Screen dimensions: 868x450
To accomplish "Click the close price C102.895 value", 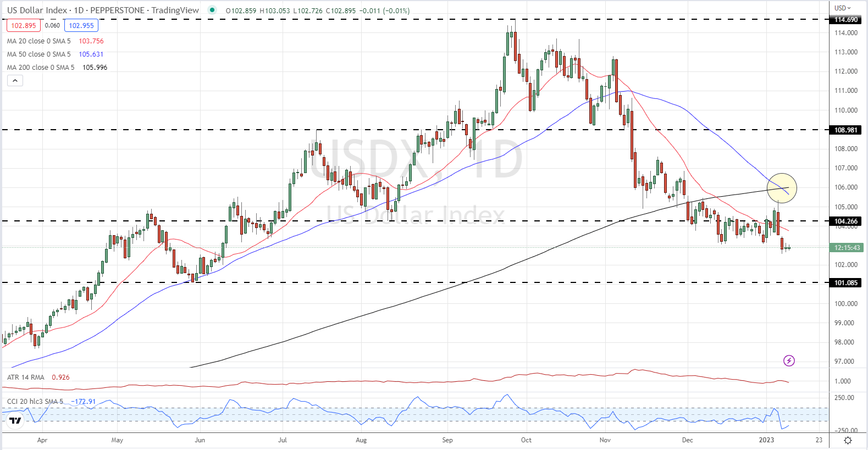I will [x=340, y=11].
